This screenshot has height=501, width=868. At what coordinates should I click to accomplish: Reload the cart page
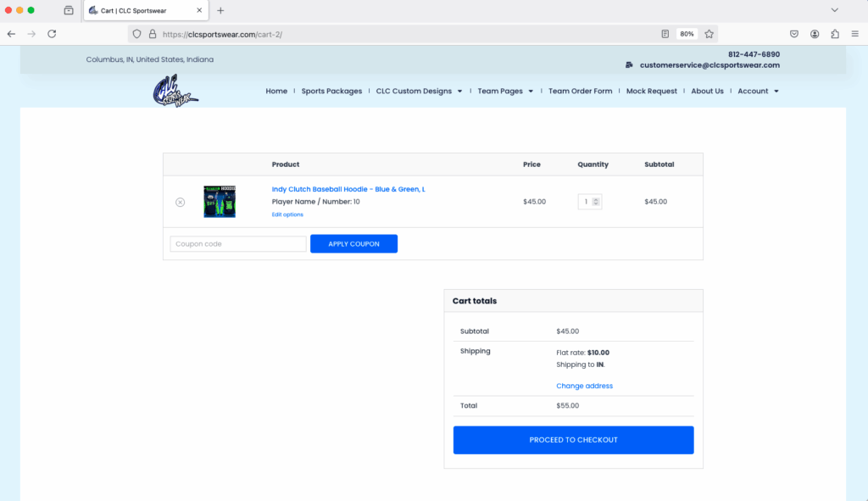[52, 34]
